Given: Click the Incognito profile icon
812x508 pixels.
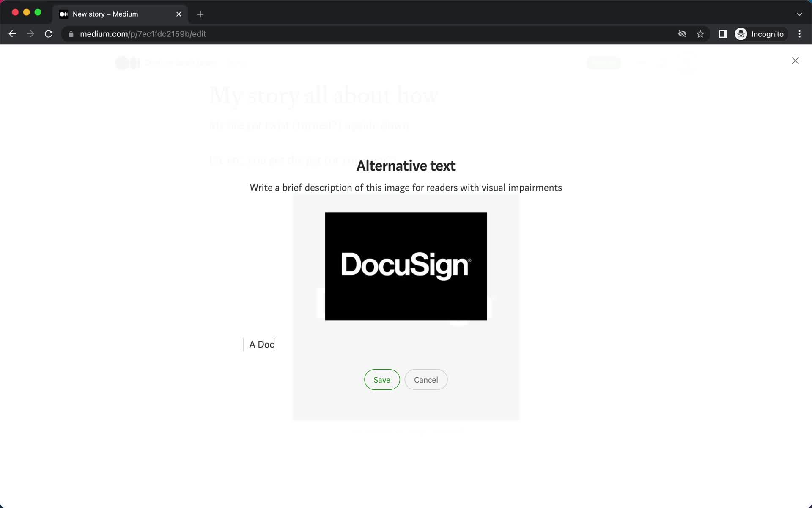Looking at the screenshot, I should click(741, 33).
